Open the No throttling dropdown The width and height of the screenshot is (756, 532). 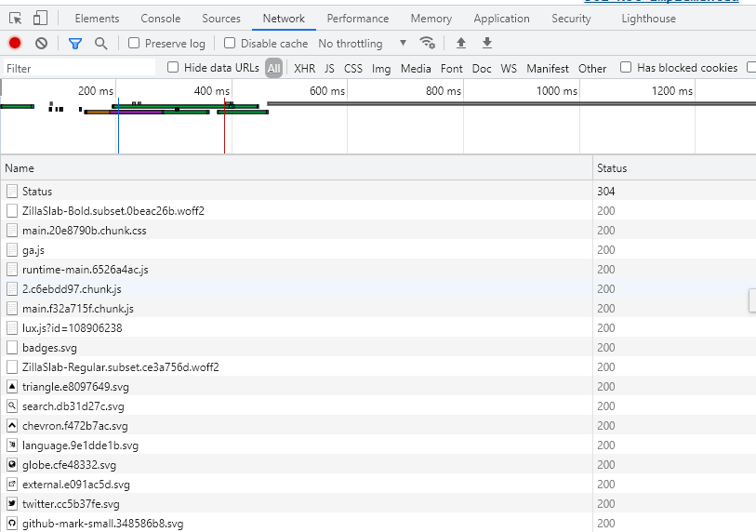click(363, 44)
